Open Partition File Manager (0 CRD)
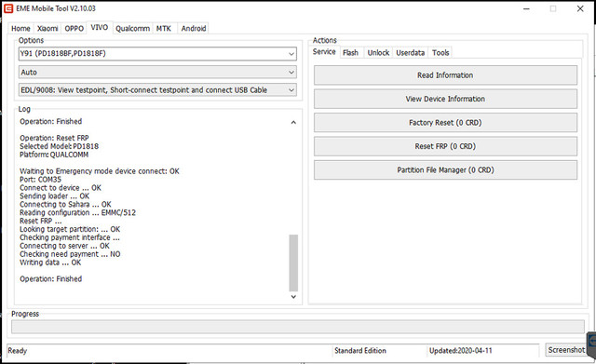The width and height of the screenshot is (596, 364). pyautogui.click(x=445, y=169)
